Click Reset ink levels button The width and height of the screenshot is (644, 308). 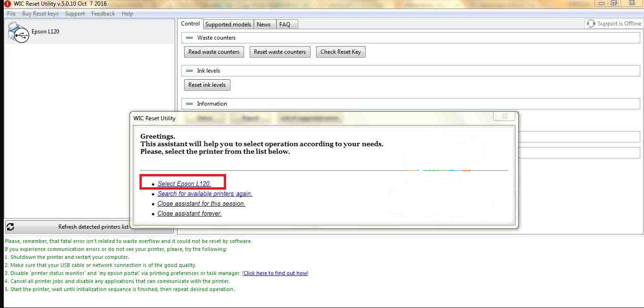pos(207,85)
